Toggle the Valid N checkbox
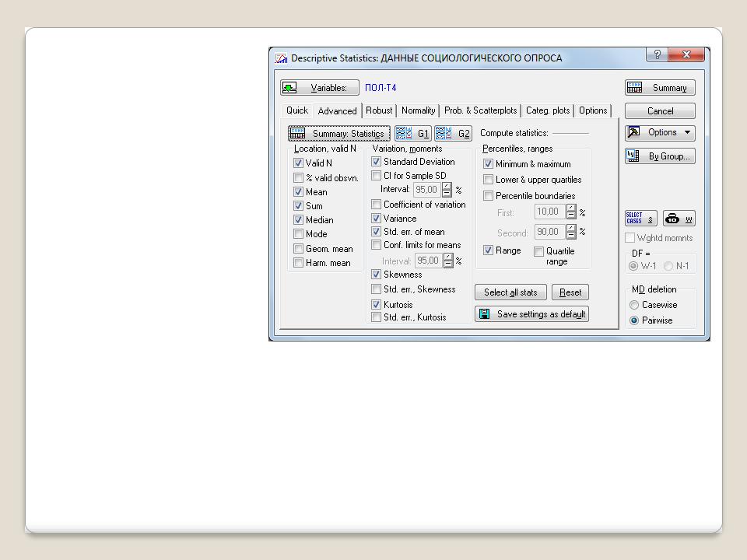Image resolution: width=747 pixels, height=560 pixels. point(298,163)
